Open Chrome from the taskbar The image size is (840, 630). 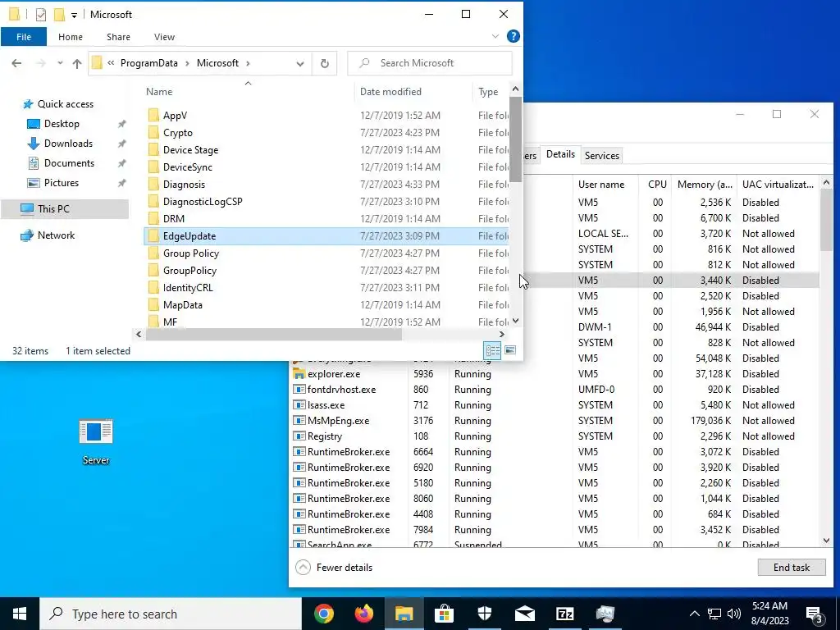coord(323,614)
